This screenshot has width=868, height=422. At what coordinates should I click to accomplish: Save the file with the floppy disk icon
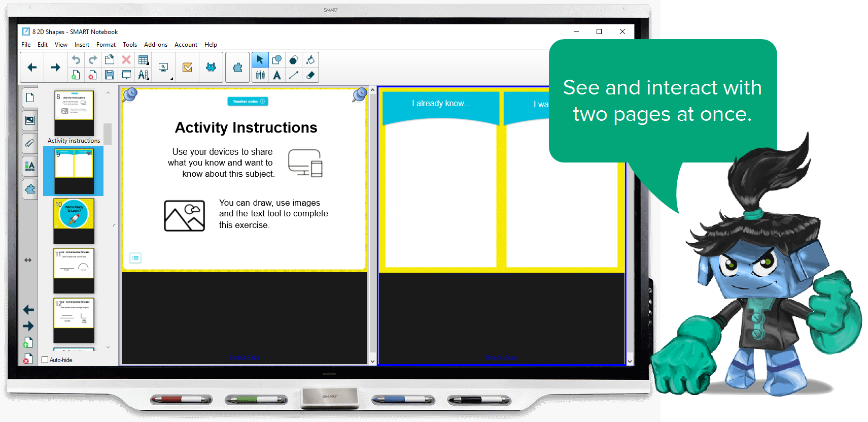point(109,75)
